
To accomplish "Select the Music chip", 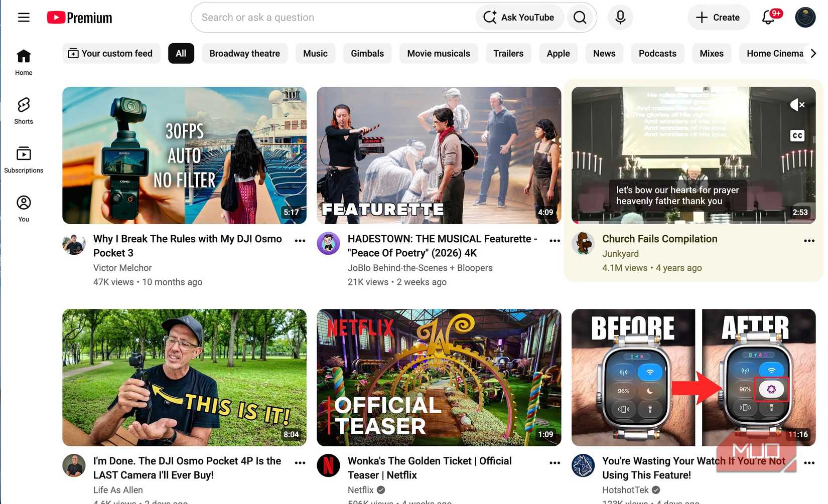I will [315, 53].
